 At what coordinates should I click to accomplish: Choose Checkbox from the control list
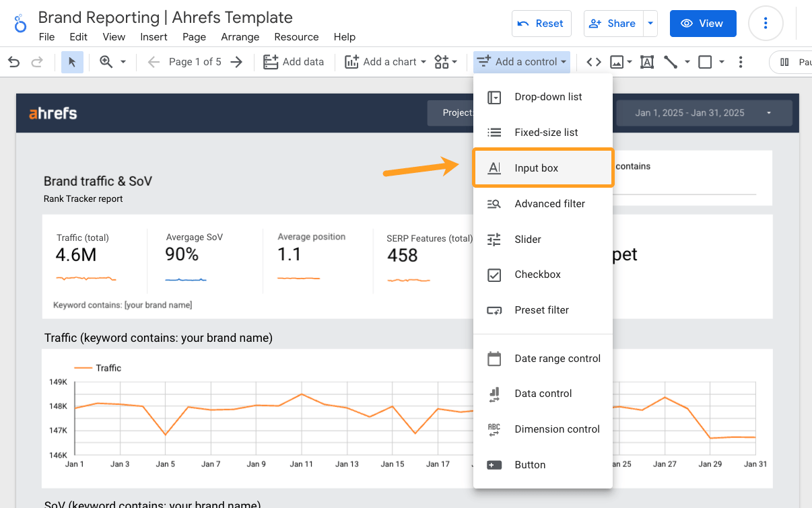(x=537, y=275)
